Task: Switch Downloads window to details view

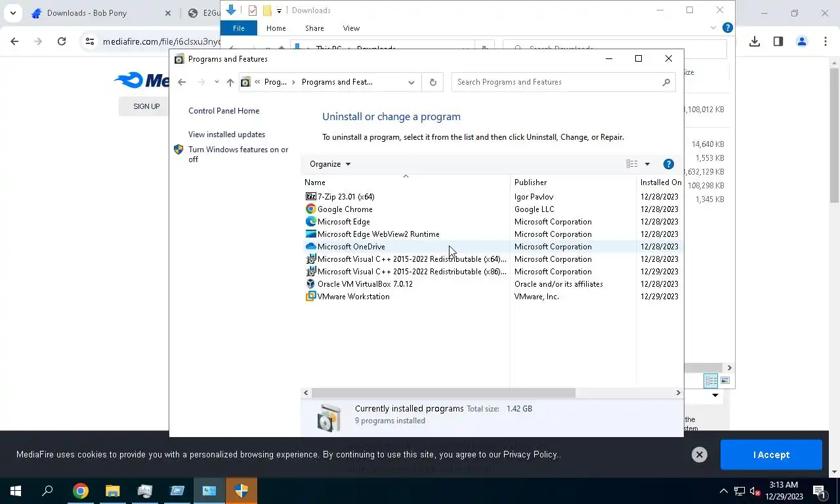Action: (x=711, y=381)
